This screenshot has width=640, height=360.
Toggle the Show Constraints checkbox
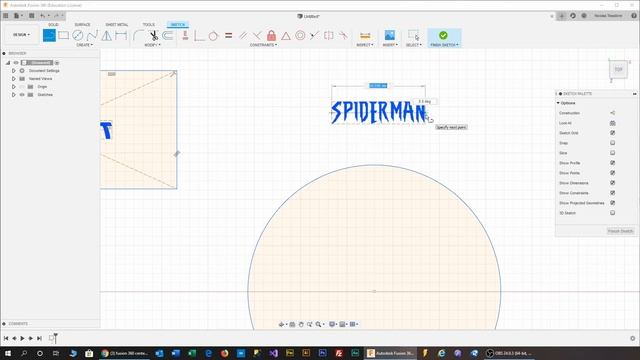tap(612, 193)
